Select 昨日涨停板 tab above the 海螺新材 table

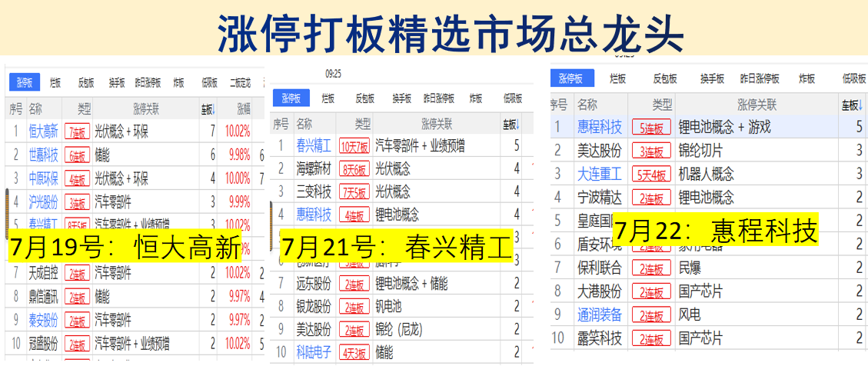coord(439,98)
